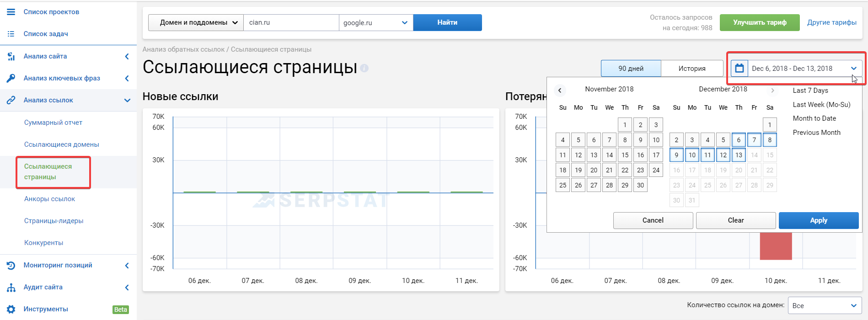
Task: Open Анкоры ссылок in the sidebar
Action: coord(50,199)
